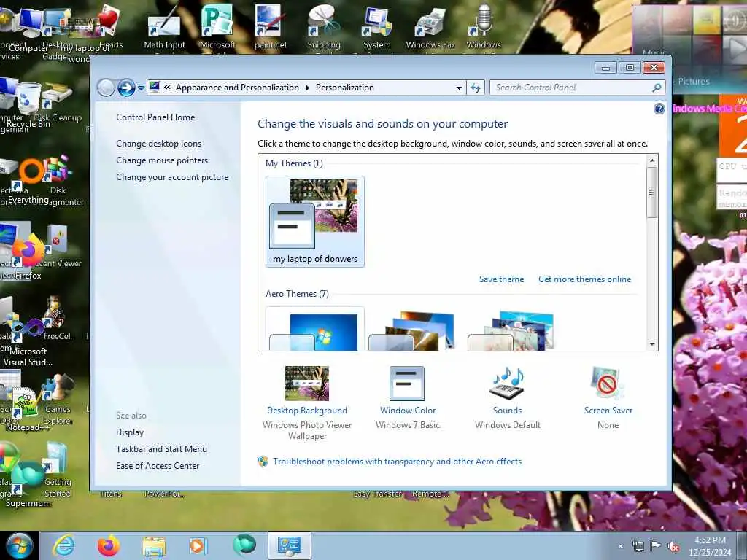Open the recent pages dropdown arrow
Viewport: 747px width, 560px height.
click(x=141, y=88)
